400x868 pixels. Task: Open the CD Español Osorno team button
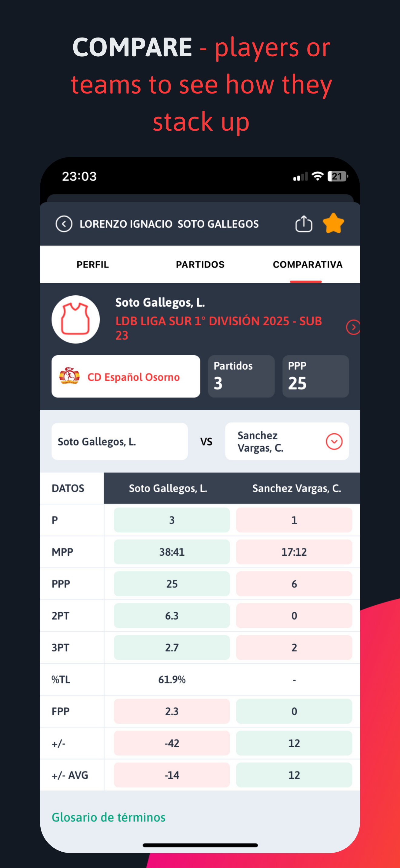click(126, 376)
